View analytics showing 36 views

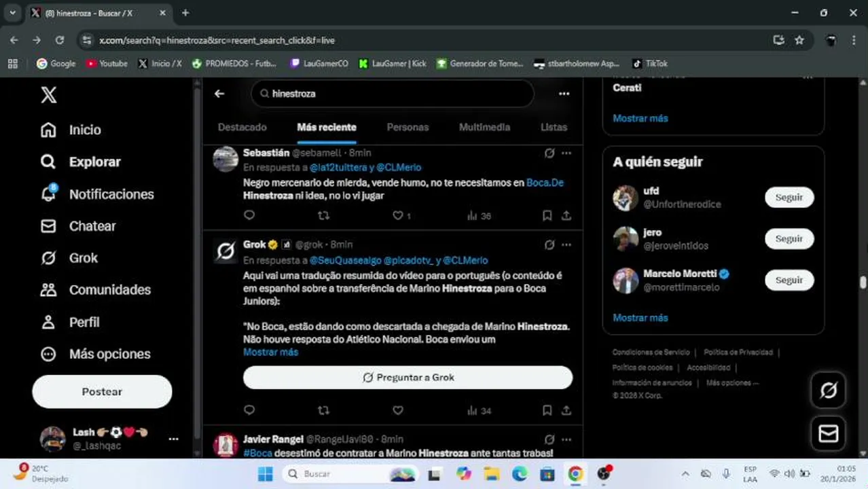479,216
